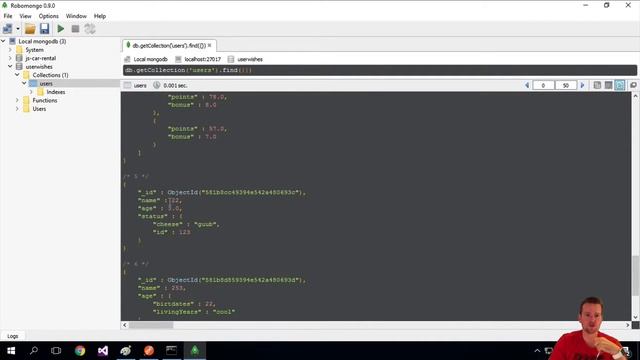Image resolution: width=640 pixels, height=360 pixels.
Task: Expand the System folder
Action: click(x=10, y=49)
